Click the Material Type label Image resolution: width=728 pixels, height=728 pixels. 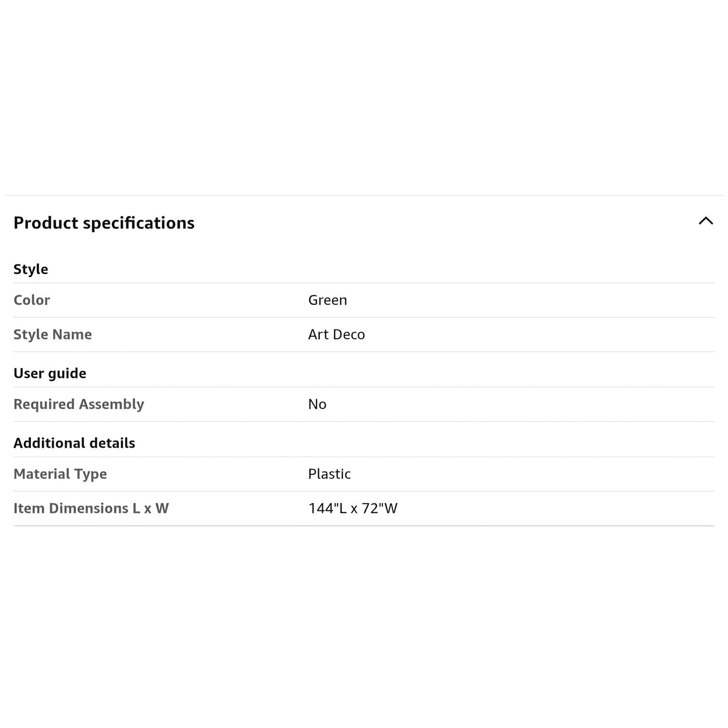60,474
